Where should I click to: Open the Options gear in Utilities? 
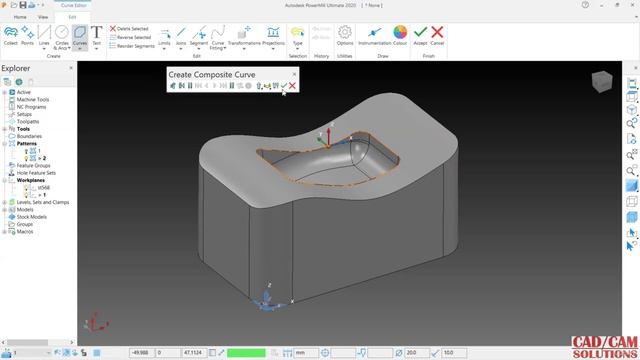tap(345, 35)
